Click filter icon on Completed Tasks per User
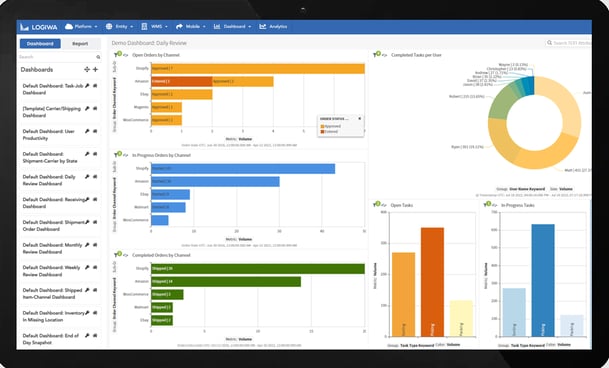The width and height of the screenshot is (609, 368). click(376, 54)
